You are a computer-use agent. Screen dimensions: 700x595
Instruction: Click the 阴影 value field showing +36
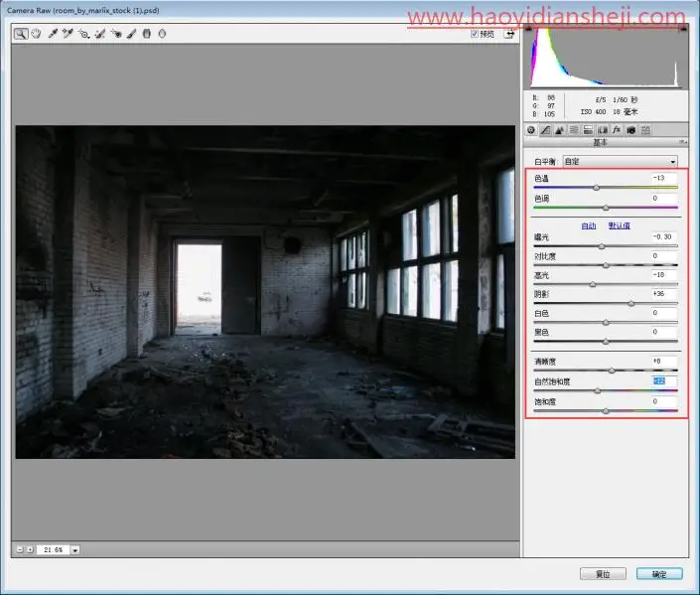pos(664,294)
